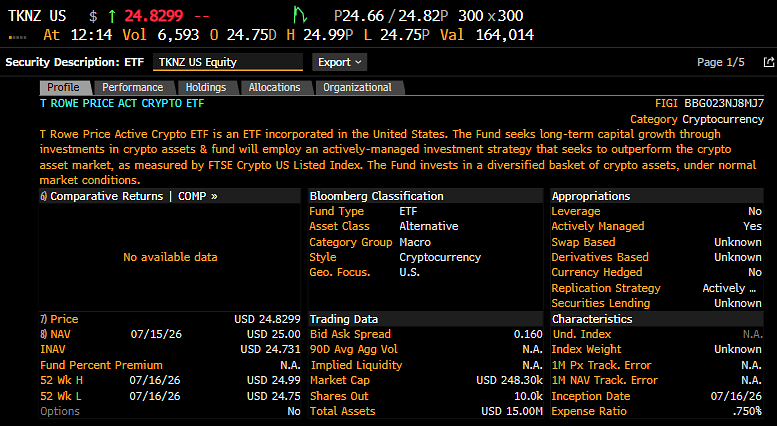Click the 8) NAV link
This screenshot has width=777, height=426.
(56, 334)
